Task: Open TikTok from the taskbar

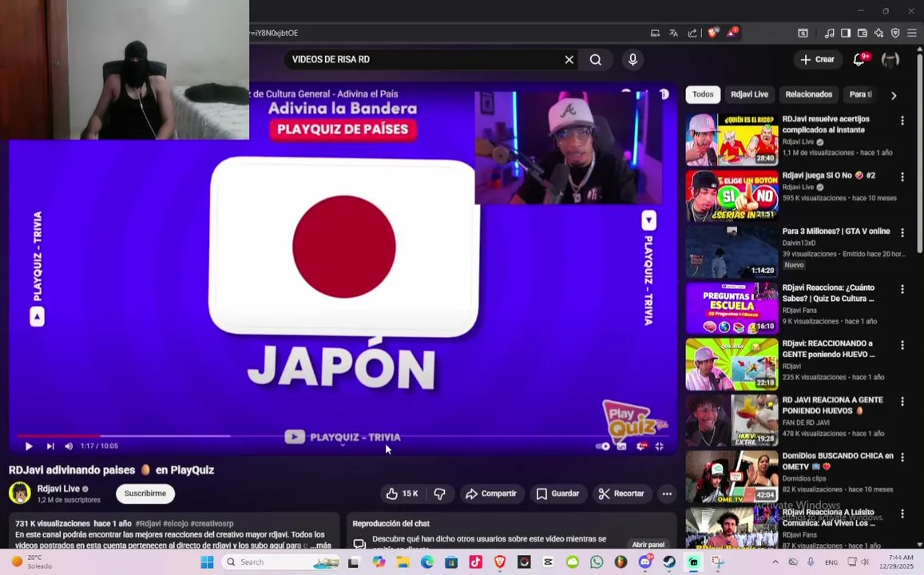Action: click(x=475, y=562)
